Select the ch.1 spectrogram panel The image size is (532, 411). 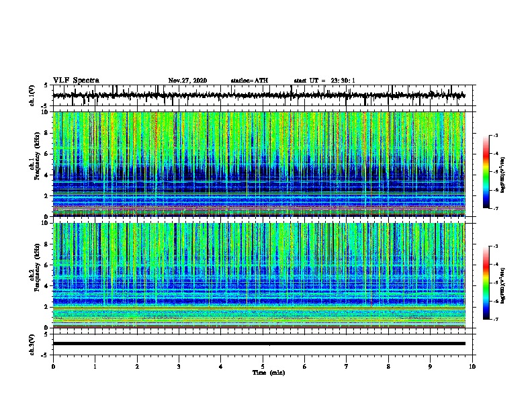pos(259,164)
